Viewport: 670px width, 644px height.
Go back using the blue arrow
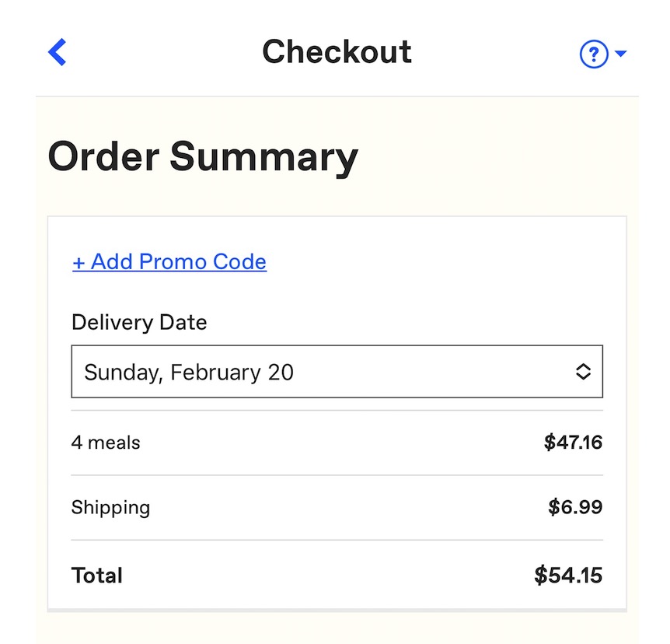tap(58, 52)
